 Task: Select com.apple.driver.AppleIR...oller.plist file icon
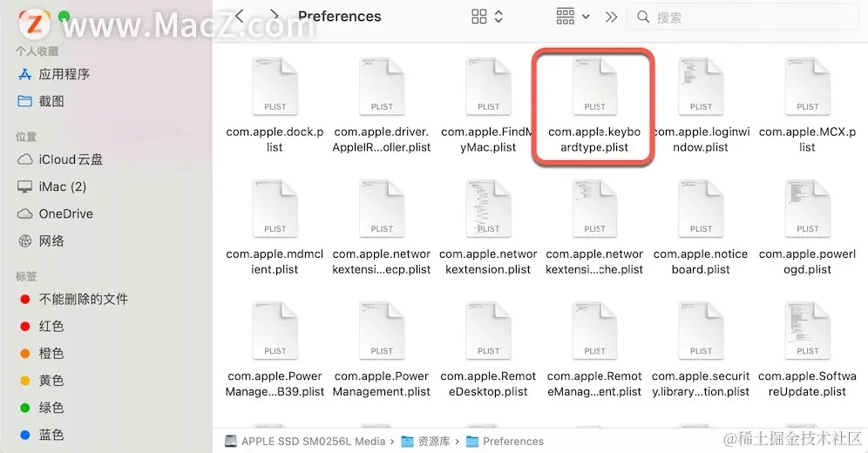[382, 86]
